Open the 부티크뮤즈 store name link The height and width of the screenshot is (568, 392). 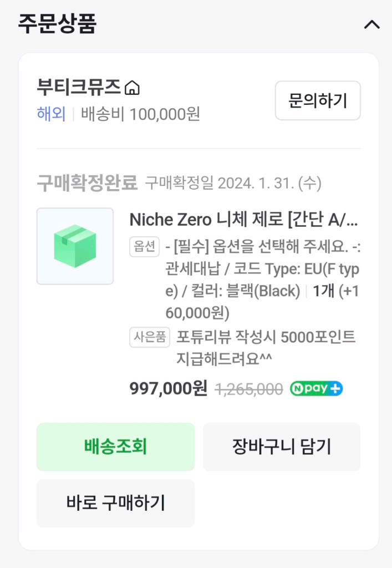click(78, 88)
